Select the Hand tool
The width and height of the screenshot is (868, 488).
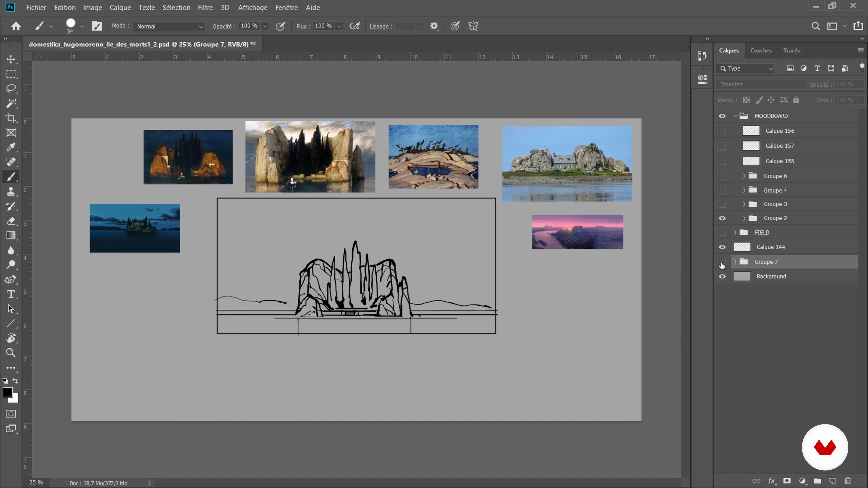(x=11, y=338)
